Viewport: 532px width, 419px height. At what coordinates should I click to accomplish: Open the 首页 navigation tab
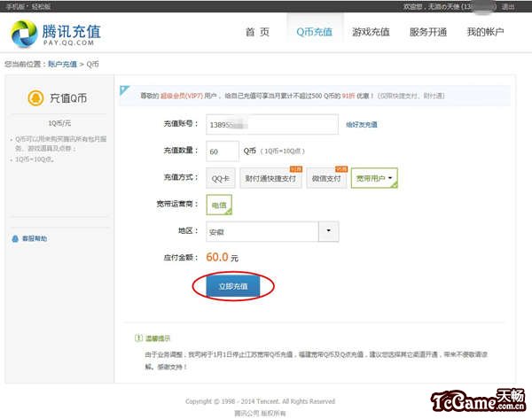coord(257,32)
